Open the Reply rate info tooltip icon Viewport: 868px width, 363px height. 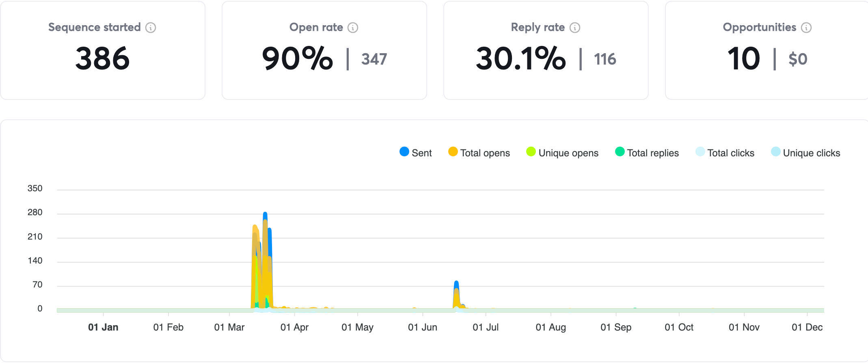(575, 28)
